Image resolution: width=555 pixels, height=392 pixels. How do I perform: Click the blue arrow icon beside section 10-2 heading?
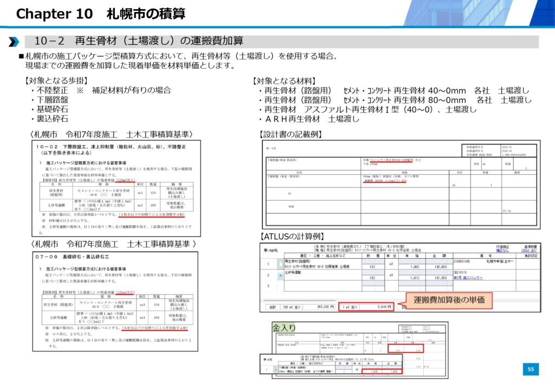(x=15, y=42)
